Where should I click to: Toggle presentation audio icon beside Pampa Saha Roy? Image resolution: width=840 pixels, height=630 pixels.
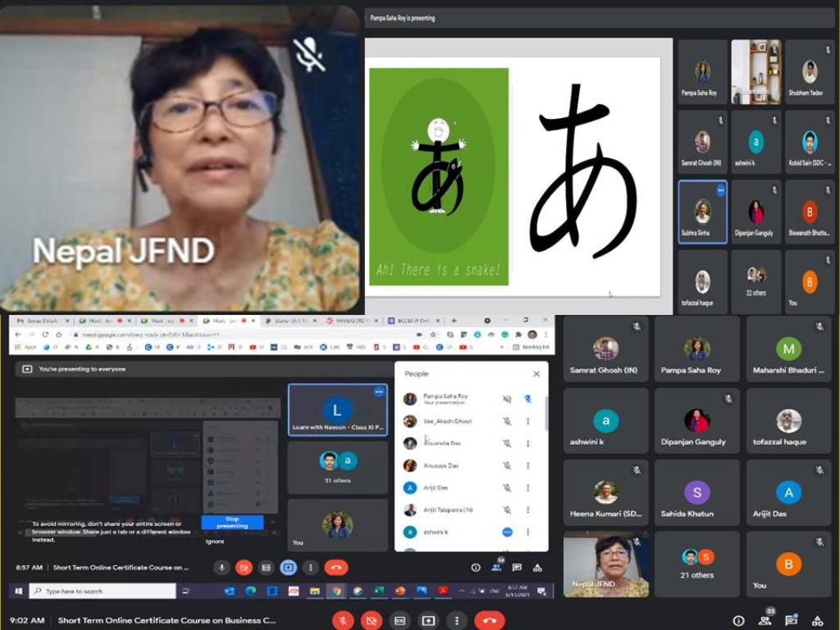pos(507,399)
